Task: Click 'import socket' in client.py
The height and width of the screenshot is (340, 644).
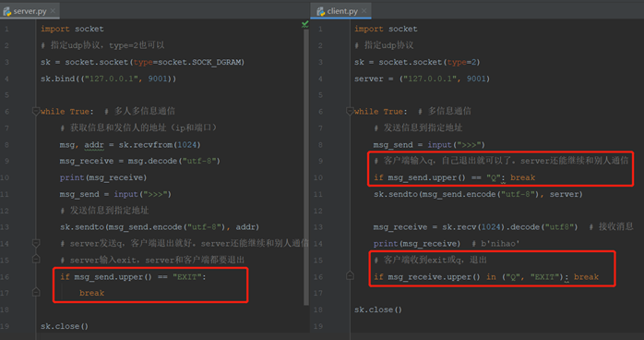Action: pos(386,29)
